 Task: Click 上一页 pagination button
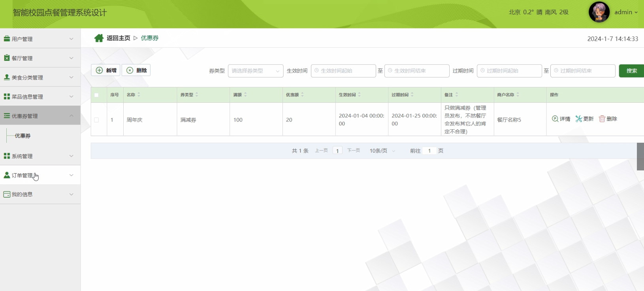[321, 151]
